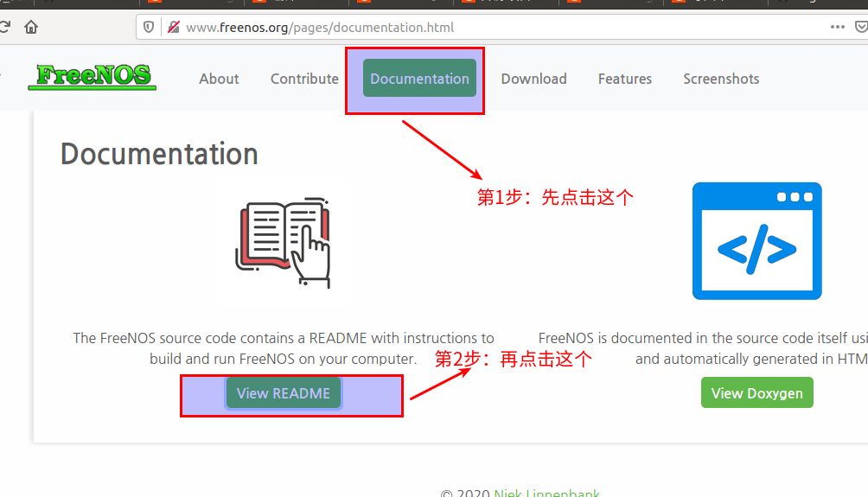Click the URL address field

[x=501, y=27]
